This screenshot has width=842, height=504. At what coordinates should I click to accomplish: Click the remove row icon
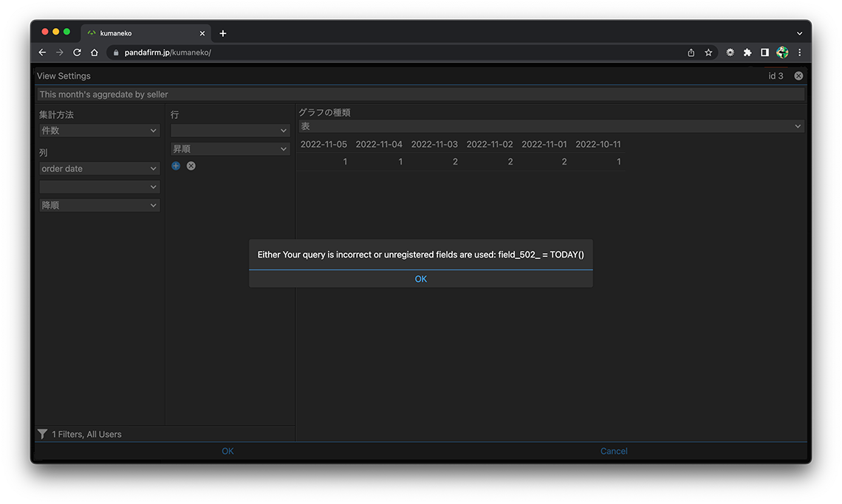point(191,166)
